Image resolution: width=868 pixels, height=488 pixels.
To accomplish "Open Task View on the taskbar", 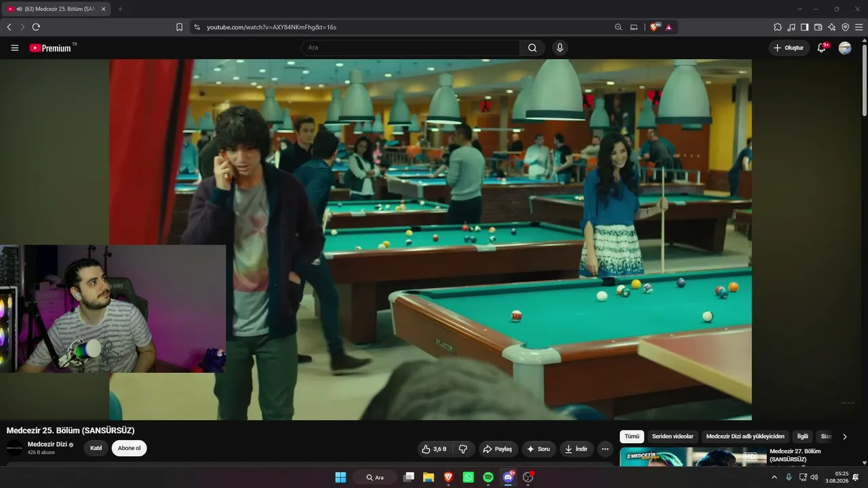I will [408, 477].
